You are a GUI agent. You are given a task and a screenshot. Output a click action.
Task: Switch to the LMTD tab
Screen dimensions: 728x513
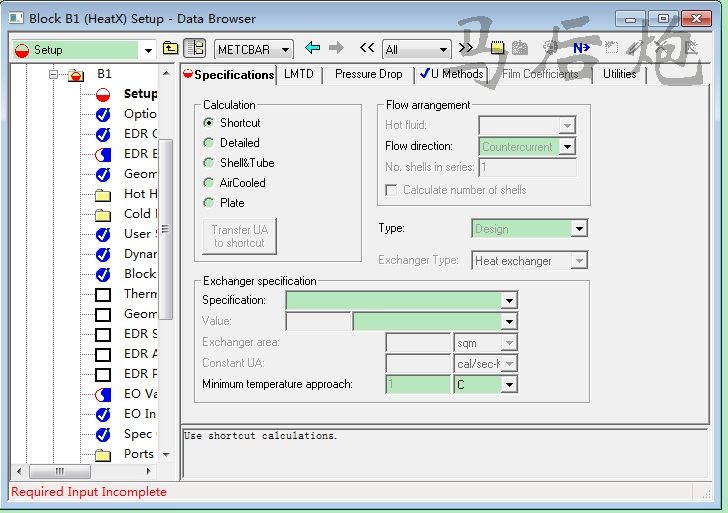coord(298,75)
